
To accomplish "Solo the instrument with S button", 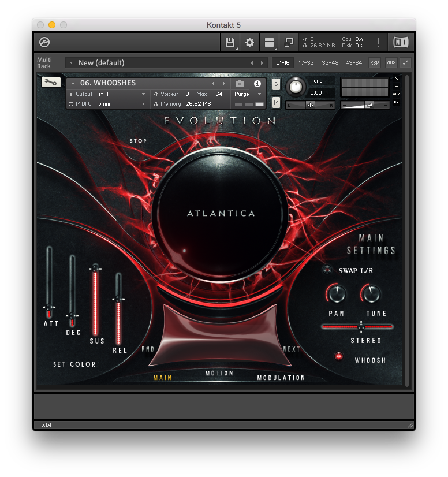I will click(276, 84).
